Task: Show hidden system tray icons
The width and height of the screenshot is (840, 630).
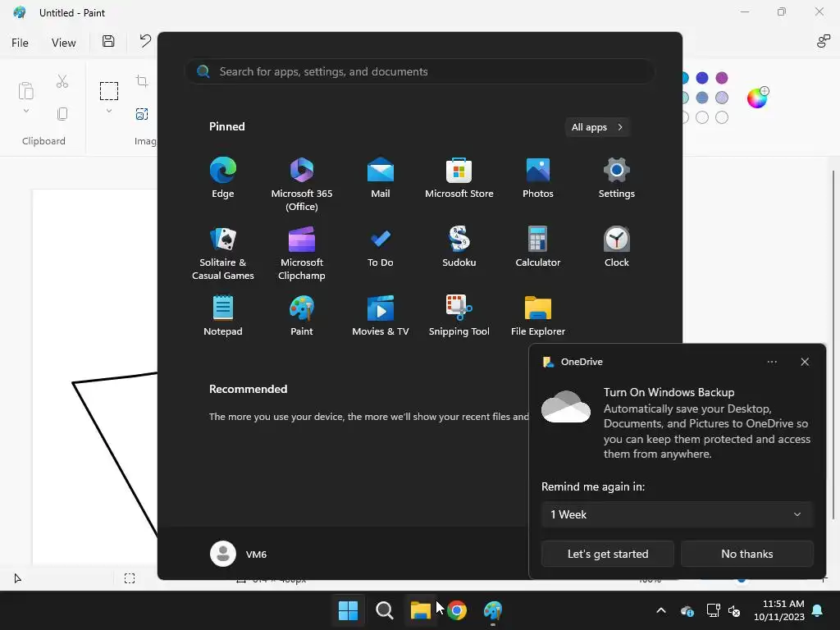Action: [x=661, y=610]
